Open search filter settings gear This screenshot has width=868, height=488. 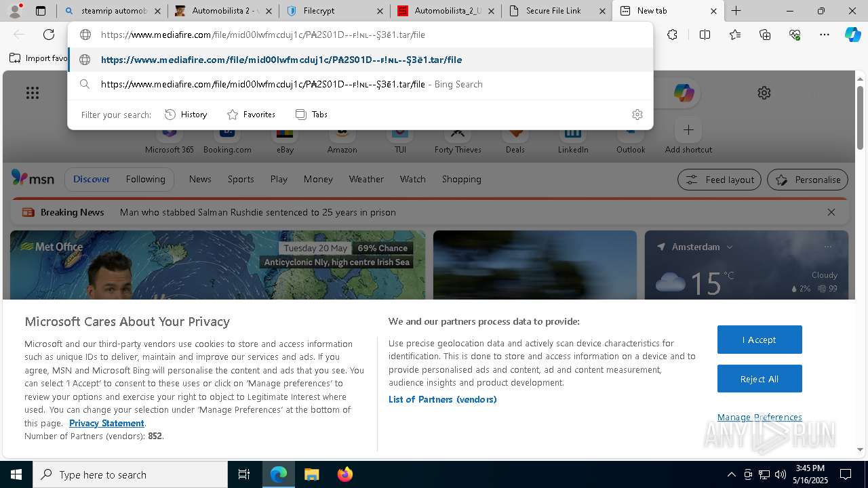point(637,115)
